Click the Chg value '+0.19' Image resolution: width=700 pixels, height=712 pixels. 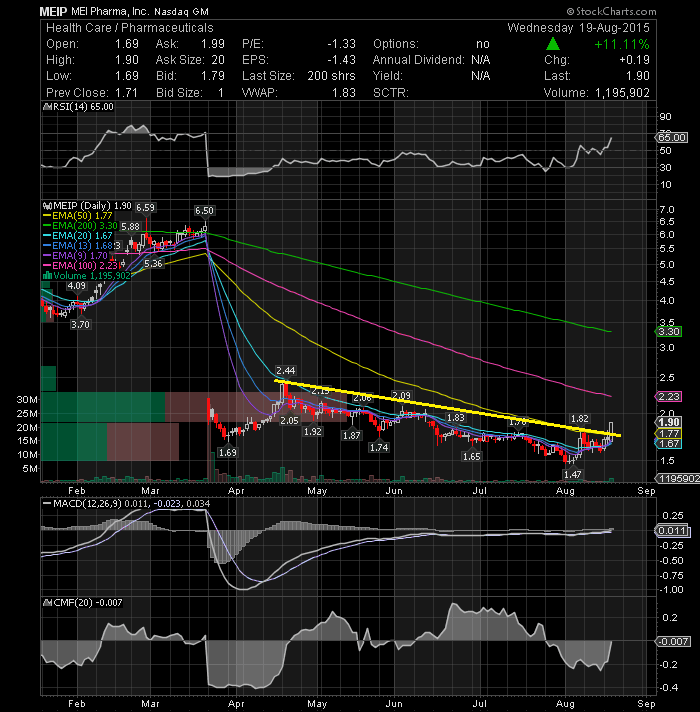pos(634,60)
